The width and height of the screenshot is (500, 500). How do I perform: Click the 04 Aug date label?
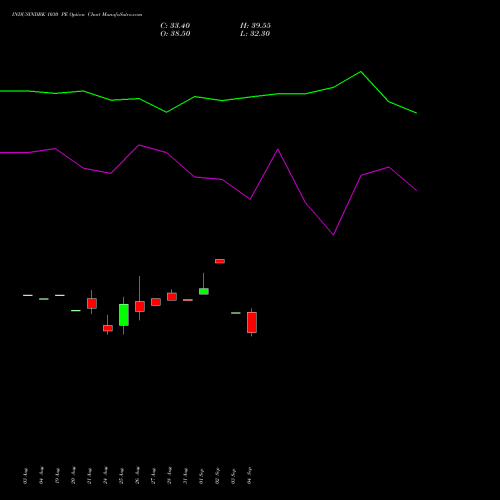click(x=42, y=475)
